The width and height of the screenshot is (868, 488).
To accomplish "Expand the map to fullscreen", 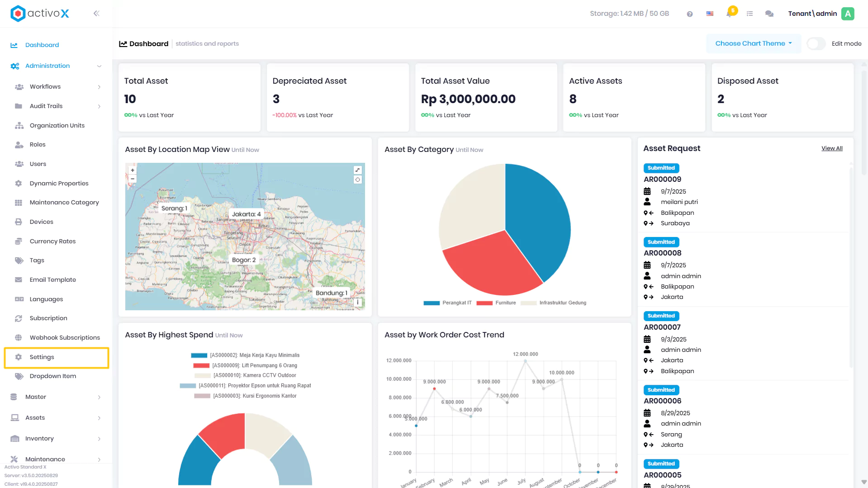I will (x=357, y=170).
